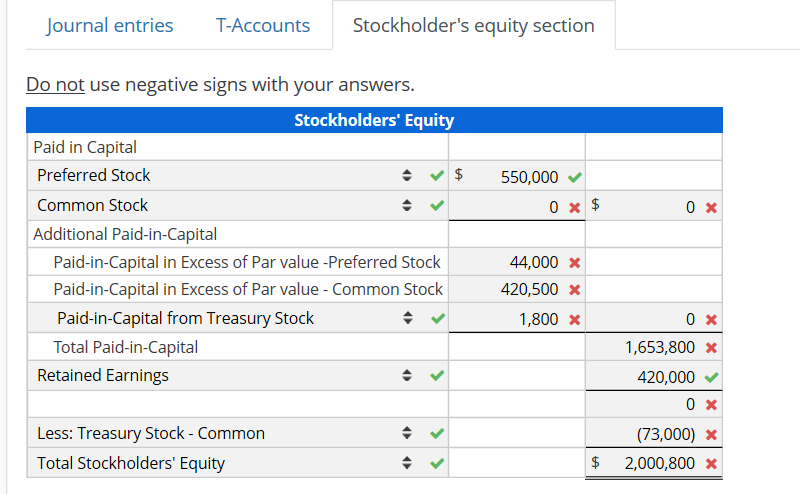This screenshot has width=800, height=494.
Task: Click the green checkmark next to 550,000
Action: (575, 177)
